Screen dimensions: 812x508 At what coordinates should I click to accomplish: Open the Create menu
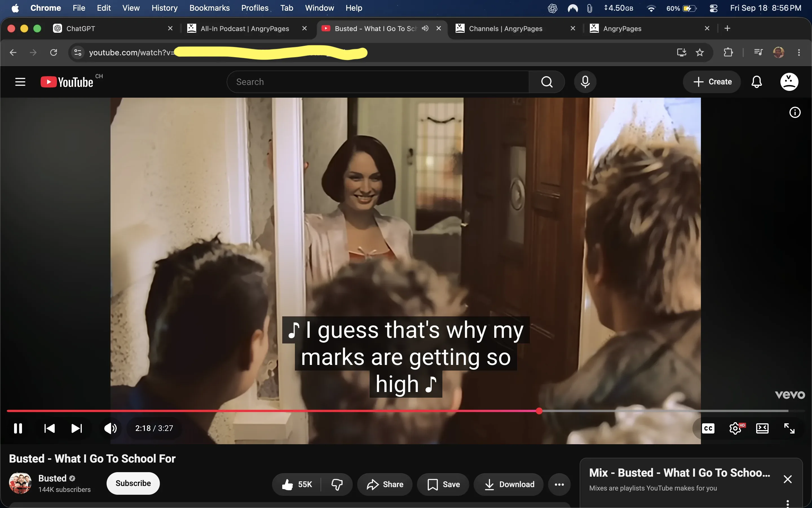712,82
